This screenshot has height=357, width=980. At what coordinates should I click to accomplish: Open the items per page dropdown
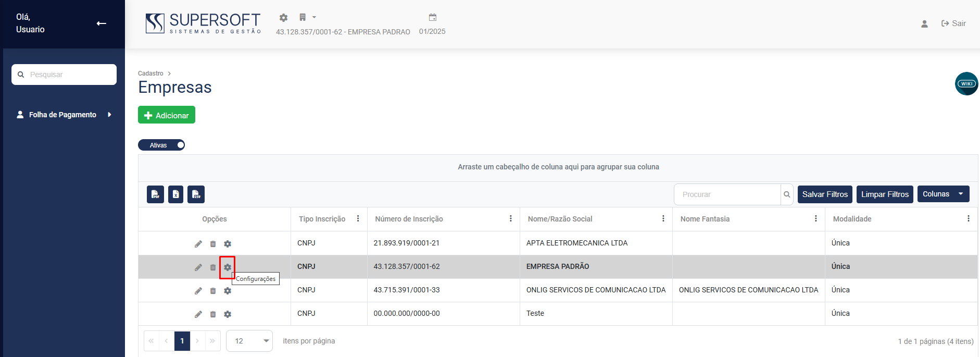tap(250, 341)
